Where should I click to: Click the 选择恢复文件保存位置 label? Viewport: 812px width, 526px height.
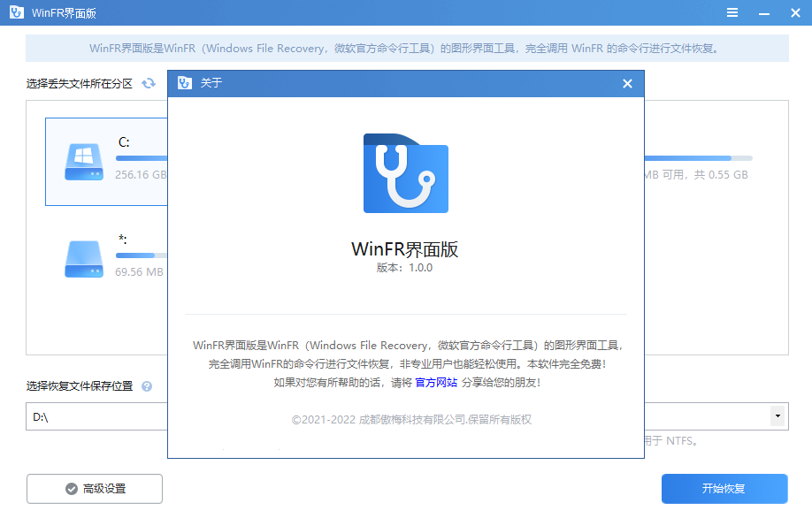click(x=80, y=385)
